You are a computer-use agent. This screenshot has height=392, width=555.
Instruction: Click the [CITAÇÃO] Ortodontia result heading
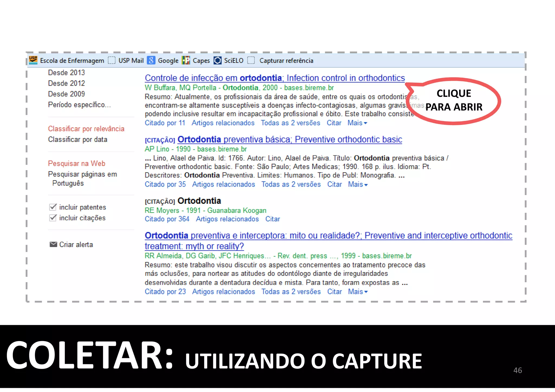[x=183, y=201]
